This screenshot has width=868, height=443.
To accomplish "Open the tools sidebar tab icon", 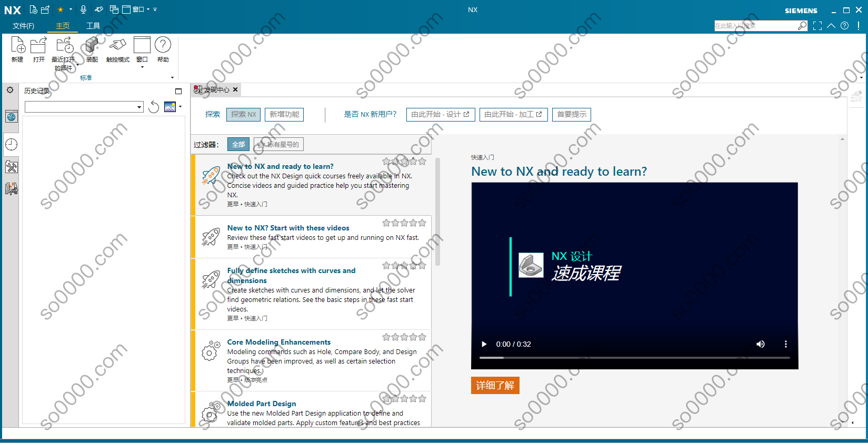I will pos(12,167).
